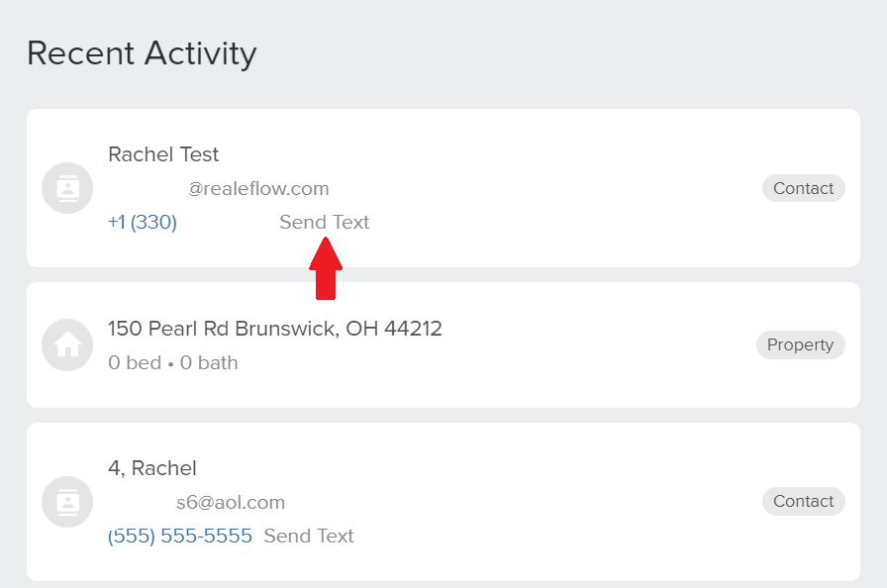Image resolution: width=887 pixels, height=588 pixels.
Task: Open the 4, Rachel contact name
Action: pos(152,468)
